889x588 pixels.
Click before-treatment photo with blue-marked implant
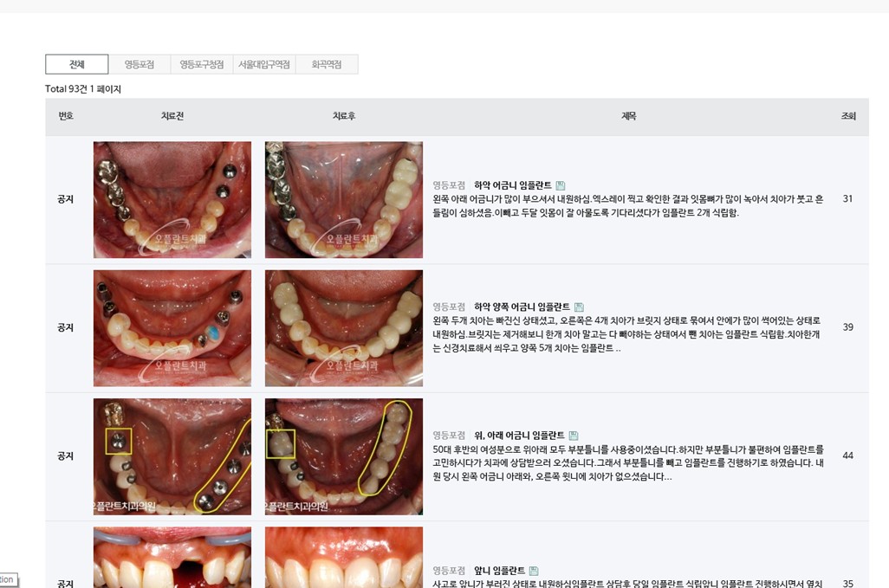tap(172, 327)
